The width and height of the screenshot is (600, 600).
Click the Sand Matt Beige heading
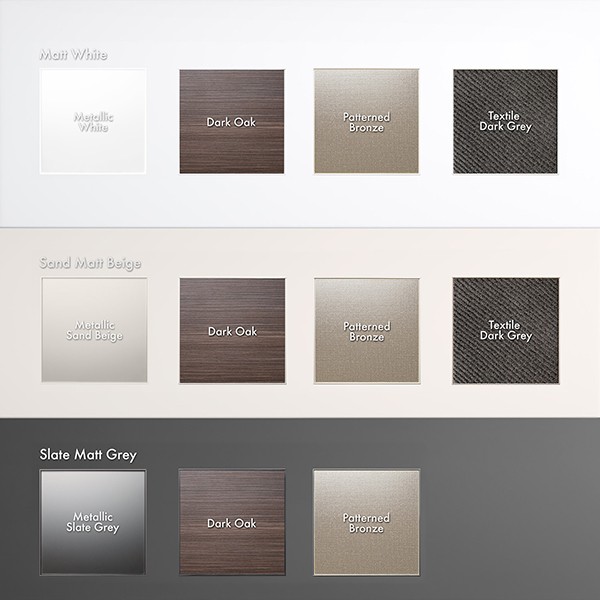coord(91,263)
